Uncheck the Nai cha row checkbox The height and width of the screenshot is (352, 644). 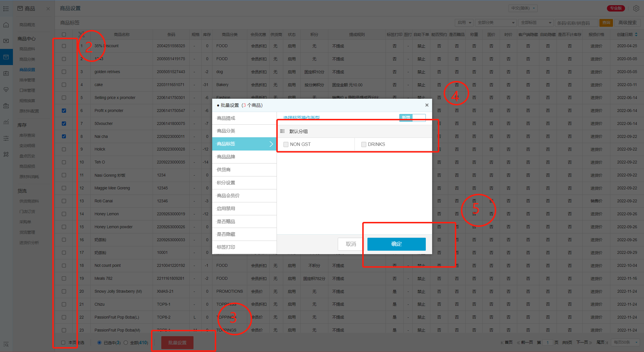pyautogui.click(x=64, y=136)
